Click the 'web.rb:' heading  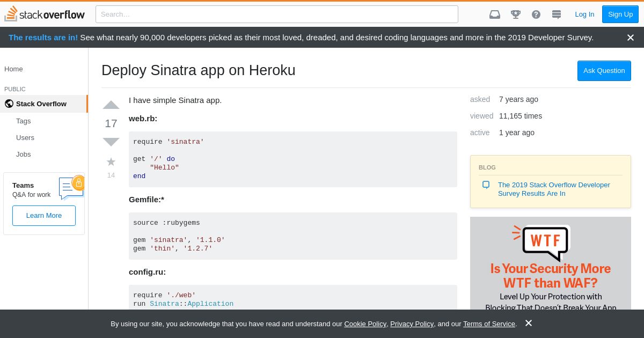click(143, 119)
